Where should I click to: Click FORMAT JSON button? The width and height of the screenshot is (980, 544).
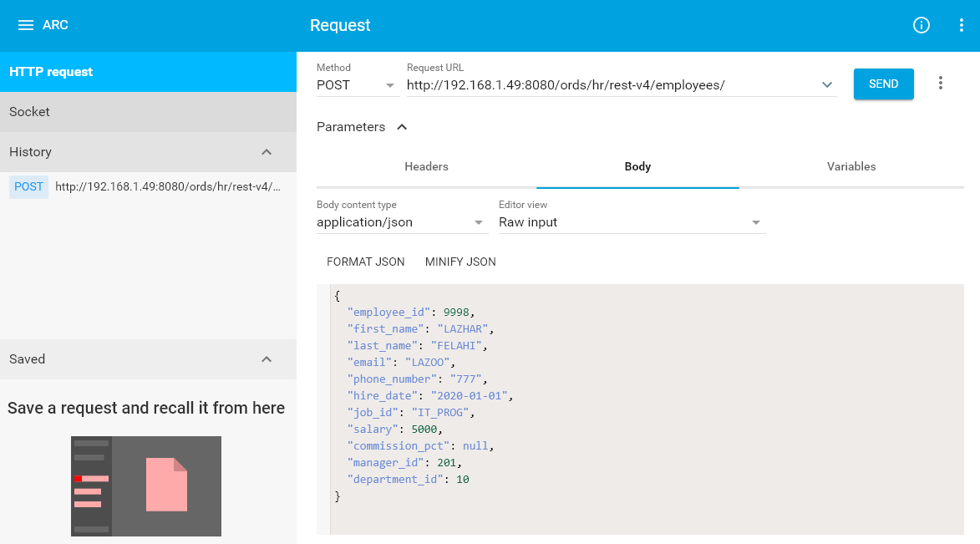pyautogui.click(x=366, y=262)
